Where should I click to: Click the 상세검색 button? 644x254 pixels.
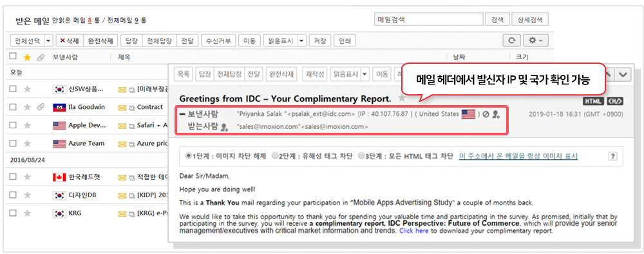(x=530, y=19)
